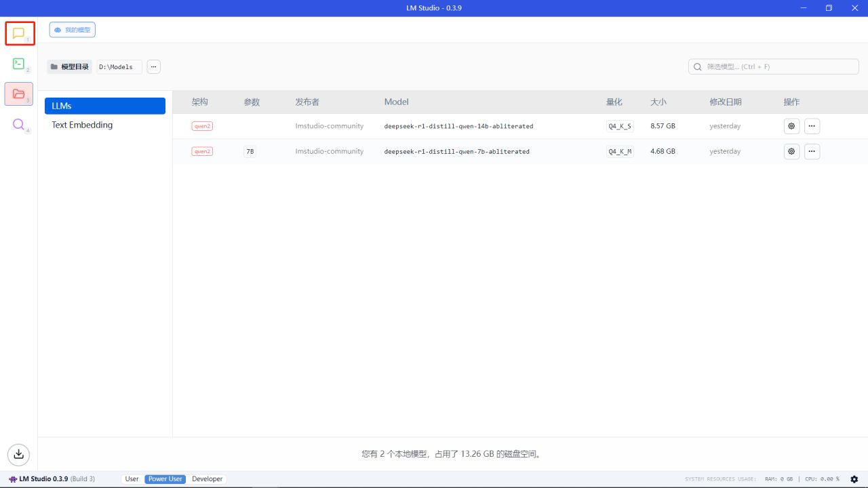The image size is (868, 488).
Task: Click the D:\Models path field
Action: (119, 66)
